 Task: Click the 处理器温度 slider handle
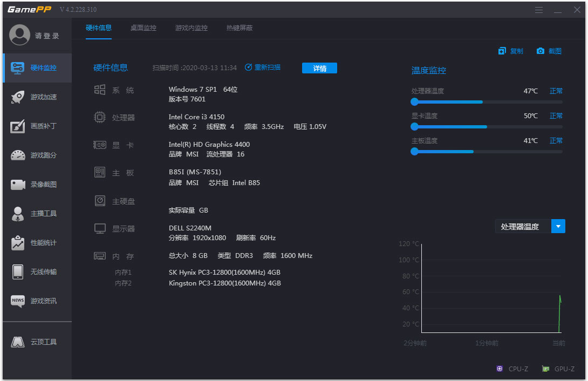414,101
